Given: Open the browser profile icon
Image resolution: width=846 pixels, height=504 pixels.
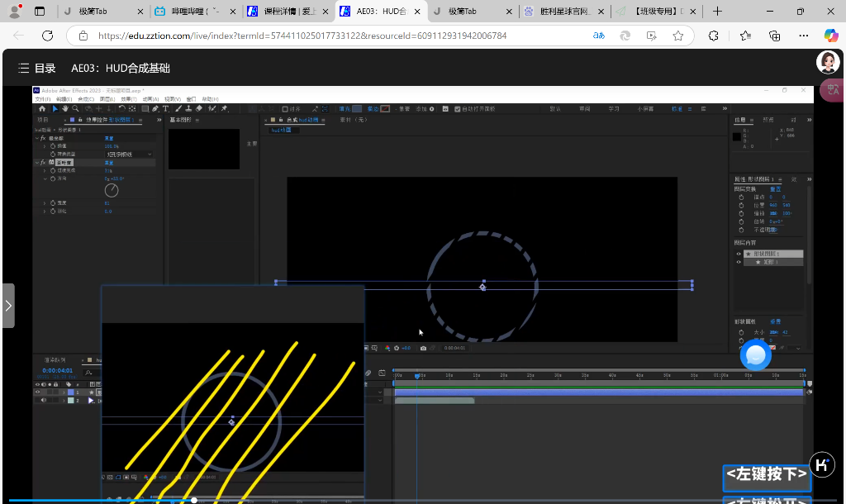Looking at the screenshot, I should tap(14, 12).
